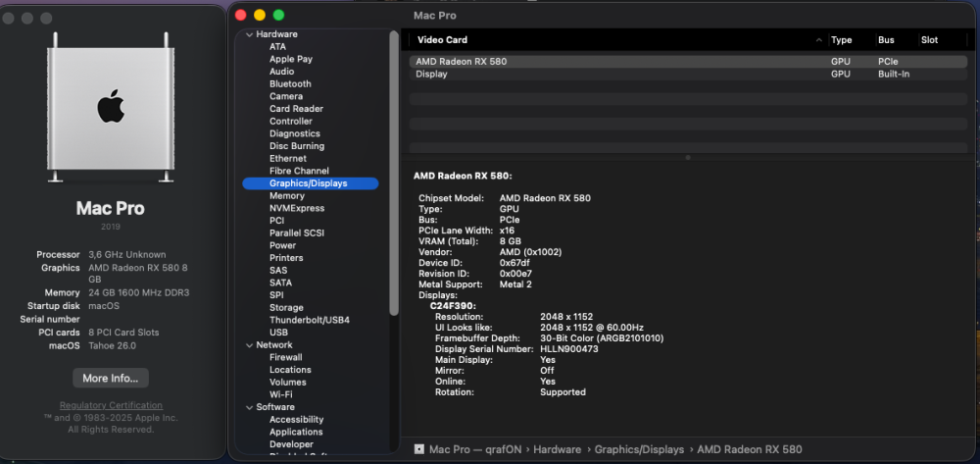The image size is (980, 464).
Task: Sort by Slot column header
Action: click(x=929, y=40)
